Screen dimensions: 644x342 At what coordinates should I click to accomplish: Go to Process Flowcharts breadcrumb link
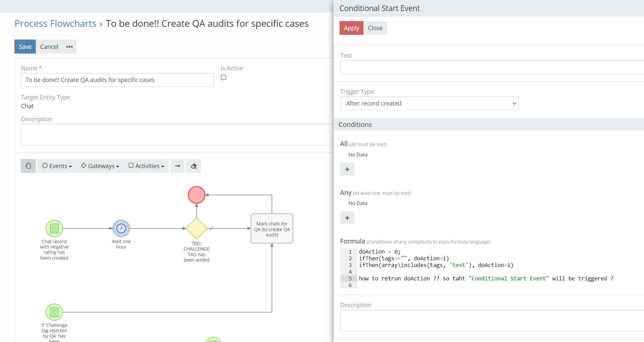pos(55,23)
